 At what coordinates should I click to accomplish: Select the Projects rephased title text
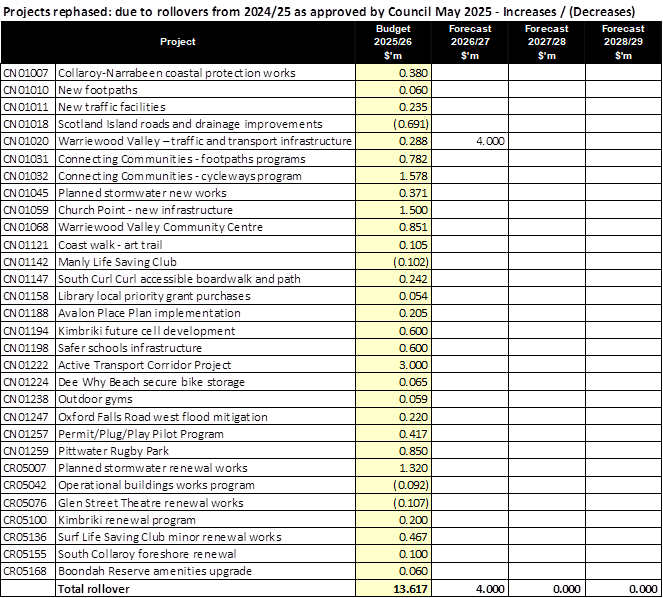tap(319, 11)
